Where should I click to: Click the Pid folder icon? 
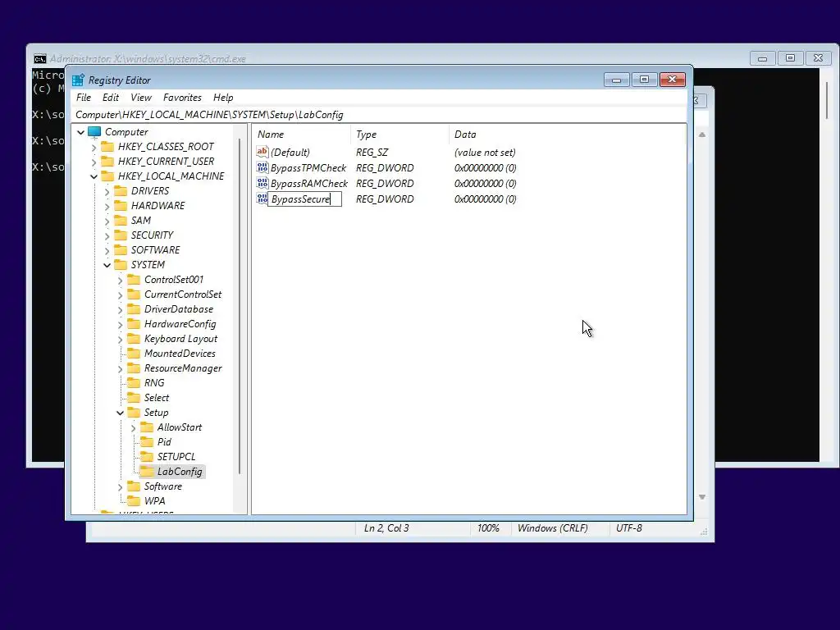[x=147, y=442]
